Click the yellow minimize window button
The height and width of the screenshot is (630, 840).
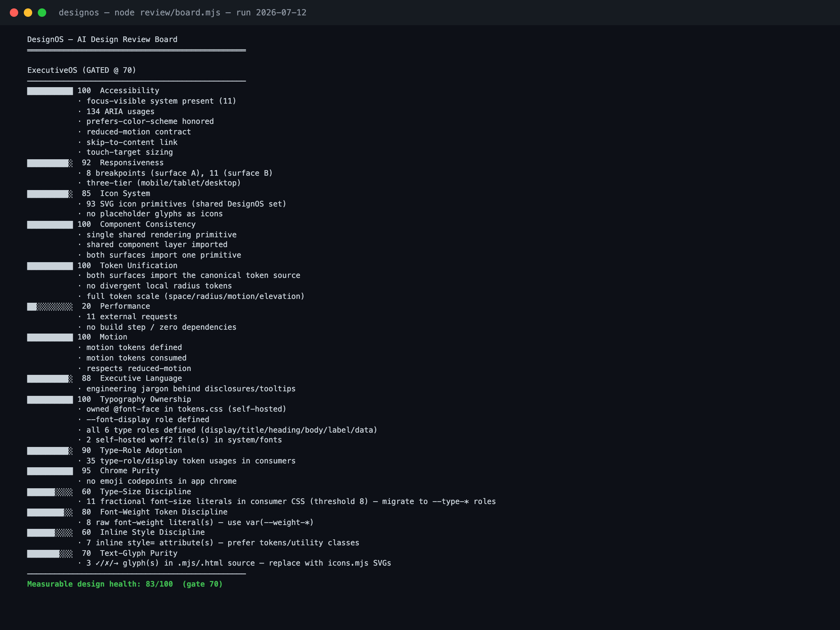pyautogui.click(x=28, y=13)
